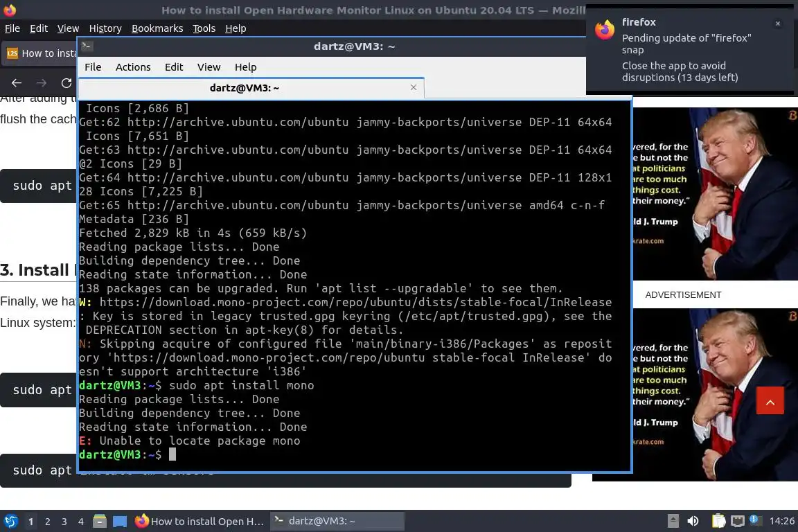Click the terminal command prompt cursor line
This screenshot has height=532, width=798.
pos(127,454)
